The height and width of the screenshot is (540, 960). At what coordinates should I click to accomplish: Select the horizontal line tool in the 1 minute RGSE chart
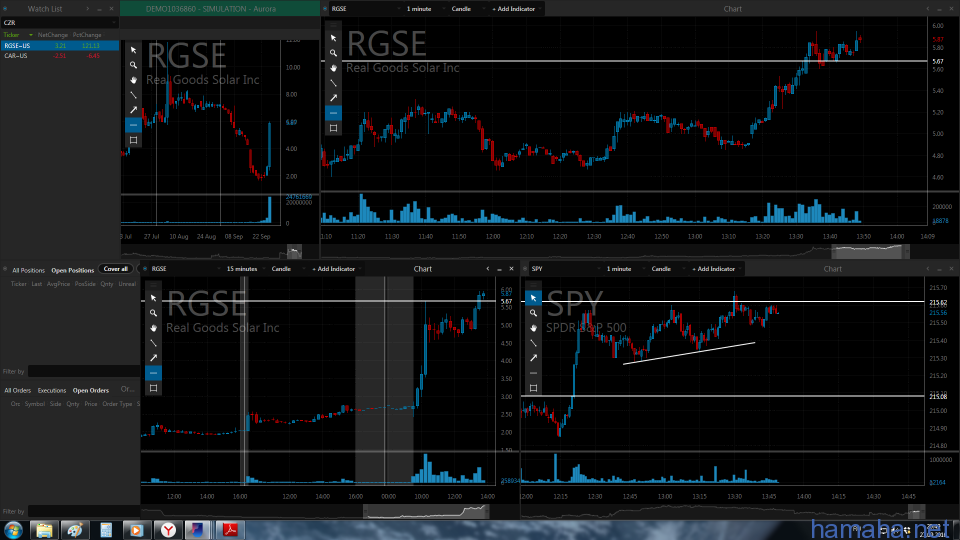tap(333, 113)
